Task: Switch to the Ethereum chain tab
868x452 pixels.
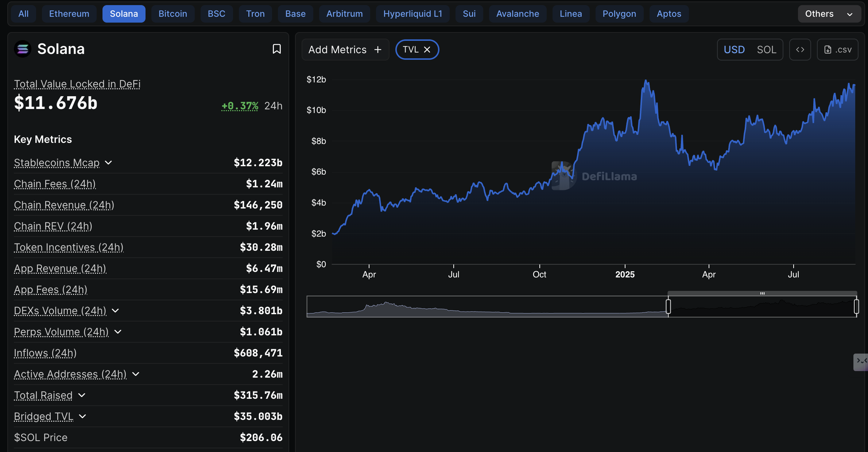Action: [x=69, y=13]
